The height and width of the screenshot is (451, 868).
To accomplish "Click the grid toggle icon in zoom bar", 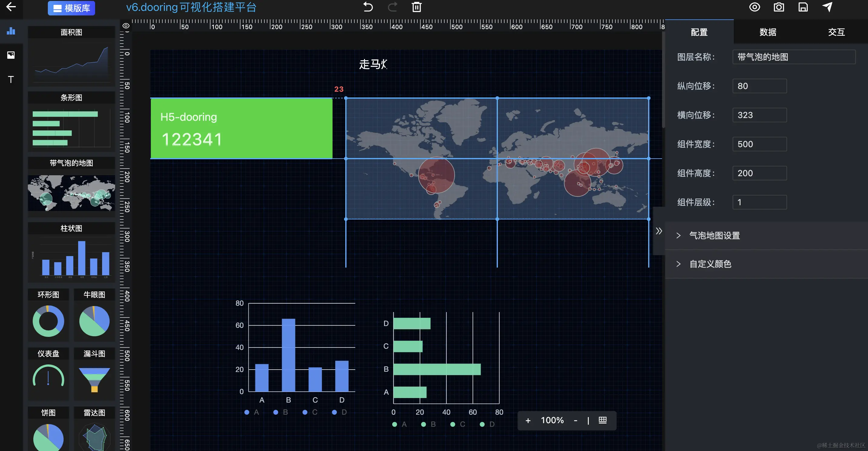I will 602,420.
